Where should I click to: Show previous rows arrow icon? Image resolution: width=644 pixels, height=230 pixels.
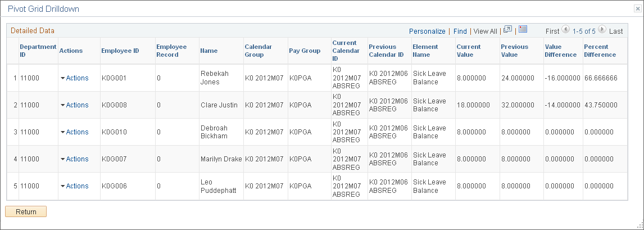point(565,30)
